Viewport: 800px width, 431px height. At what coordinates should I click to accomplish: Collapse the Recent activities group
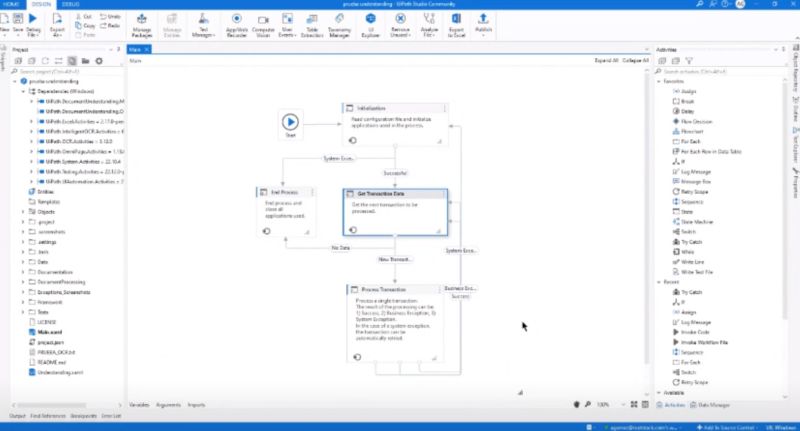[659, 282]
